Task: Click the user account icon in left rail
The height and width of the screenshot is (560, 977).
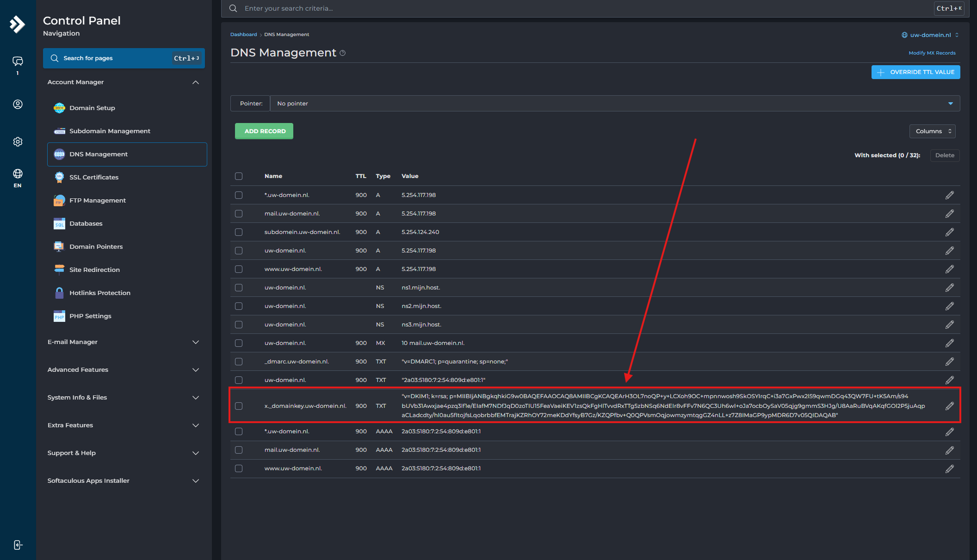Action: [18, 105]
